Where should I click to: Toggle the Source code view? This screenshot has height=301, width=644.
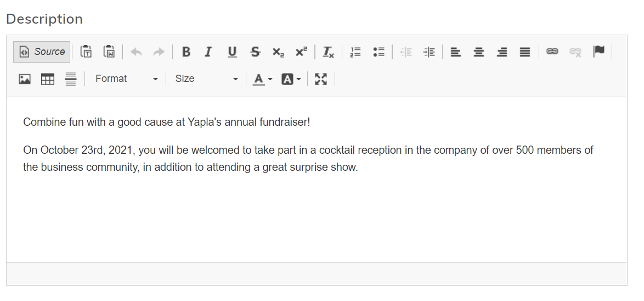pyautogui.click(x=42, y=52)
